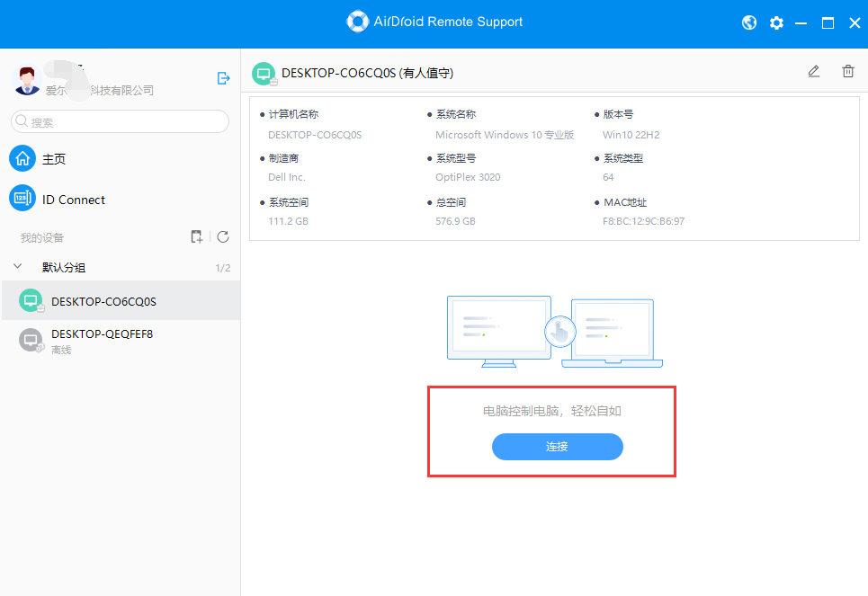The width and height of the screenshot is (868, 596).
Task: Click the OptiPlex 3020 model value
Action: pyautogui.click(x=468, y=177)
